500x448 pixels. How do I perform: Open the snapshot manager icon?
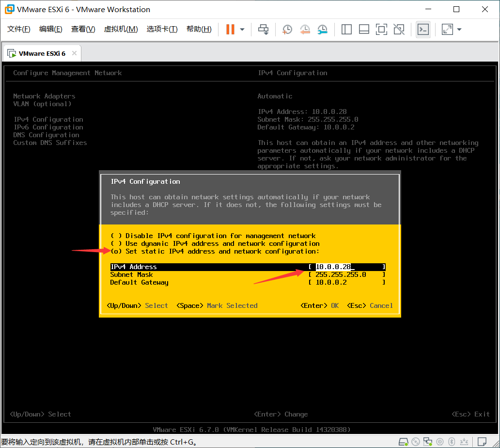(322, 30)
